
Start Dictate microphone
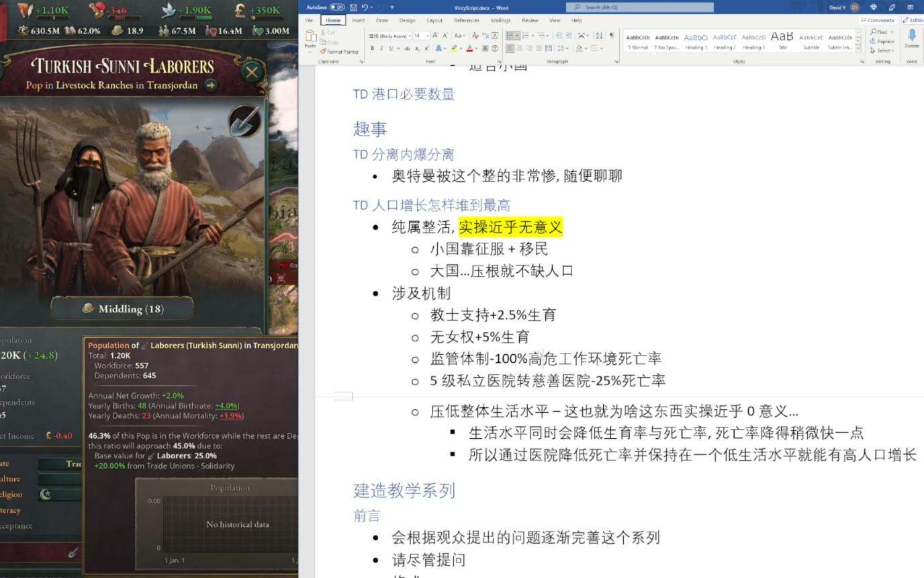tap(911, 39)
